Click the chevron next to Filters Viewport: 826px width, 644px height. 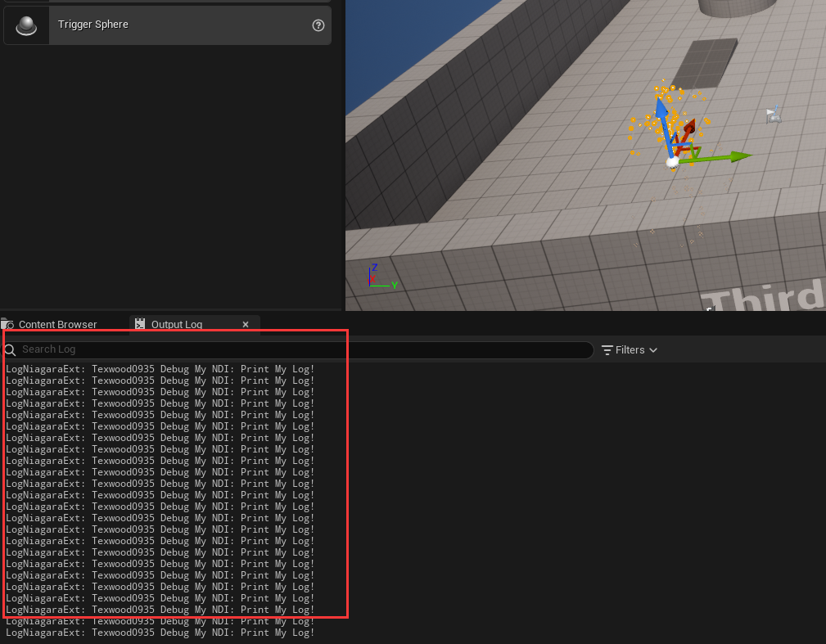[x=652, y=350]
